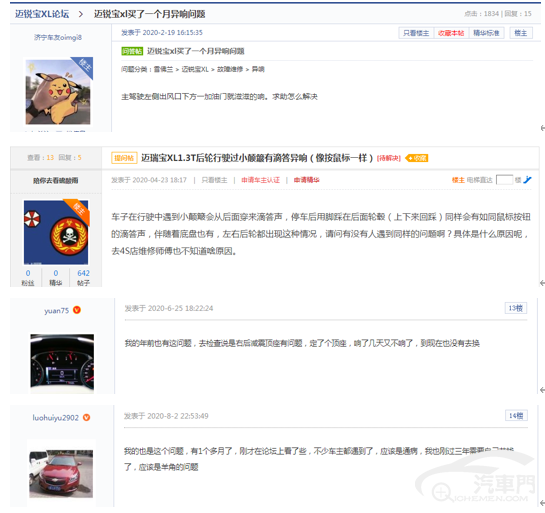Open the umbrella skull avatar thumbnail
This screenshot has width=545, height=513.
[x=56, y=232]
